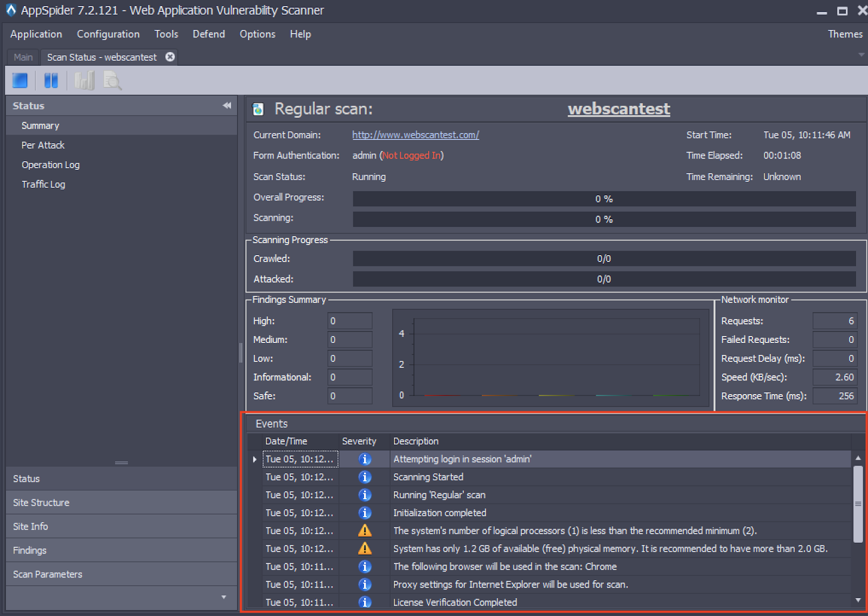The height and width of the screenshot is (616, 868).
Task: Click the scan icon beside Regular scan
Action: 258,109
